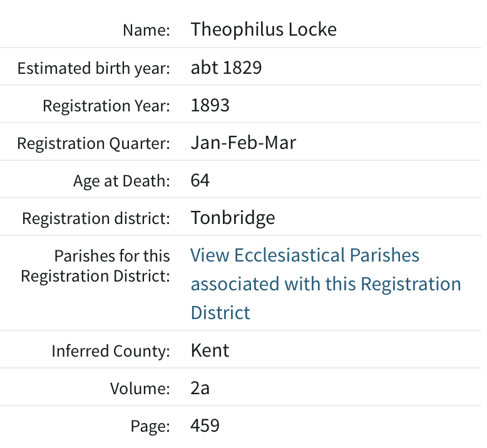This screenshot has width=487, height=448.
Task: Click the 'Name:' field label
Action: click(x=146, y=30)
